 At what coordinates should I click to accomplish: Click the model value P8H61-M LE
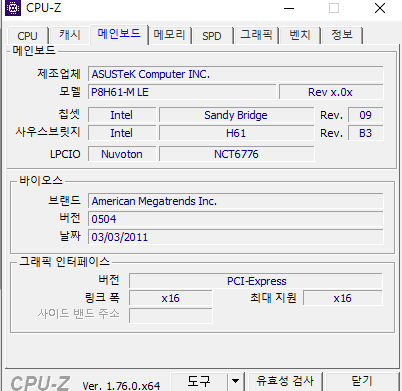(182, 92)
